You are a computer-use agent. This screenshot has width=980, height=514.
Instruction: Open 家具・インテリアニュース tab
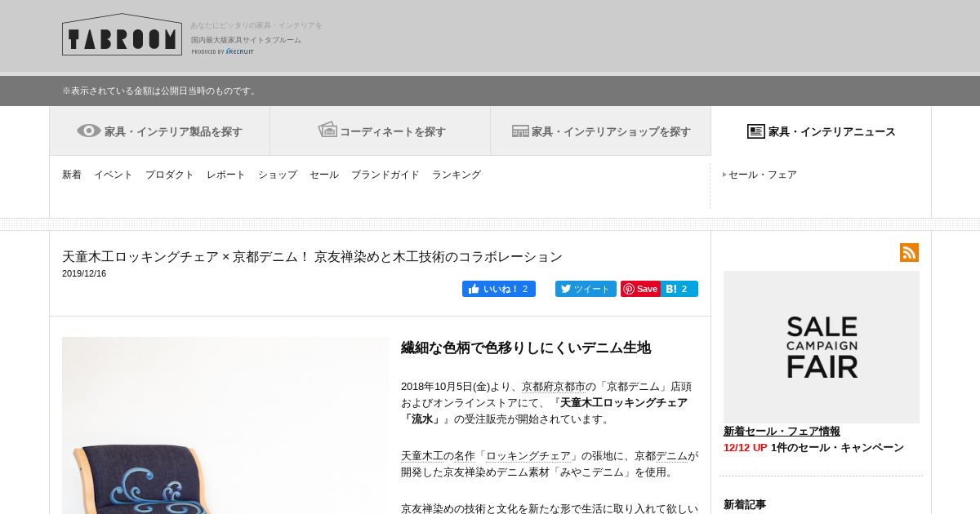point(821,131)
